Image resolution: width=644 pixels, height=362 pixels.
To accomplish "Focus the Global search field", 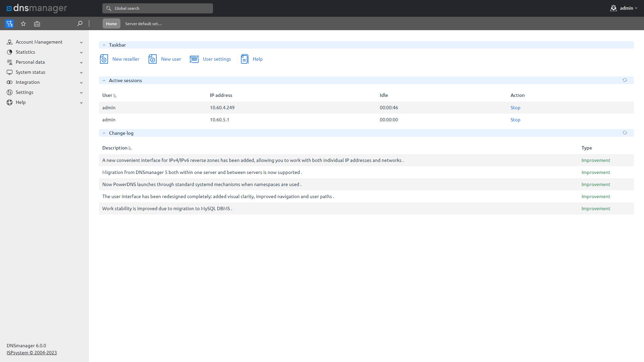I will point(158,8).
